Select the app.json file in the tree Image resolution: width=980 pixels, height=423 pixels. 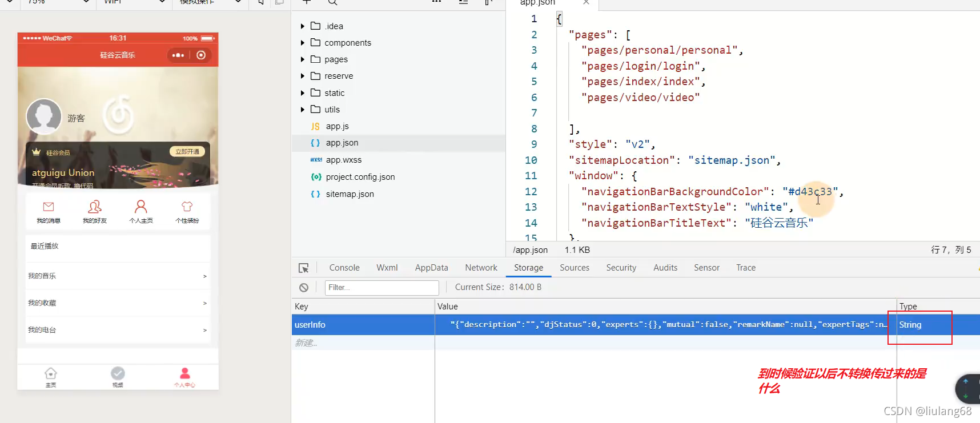point(342,143)
